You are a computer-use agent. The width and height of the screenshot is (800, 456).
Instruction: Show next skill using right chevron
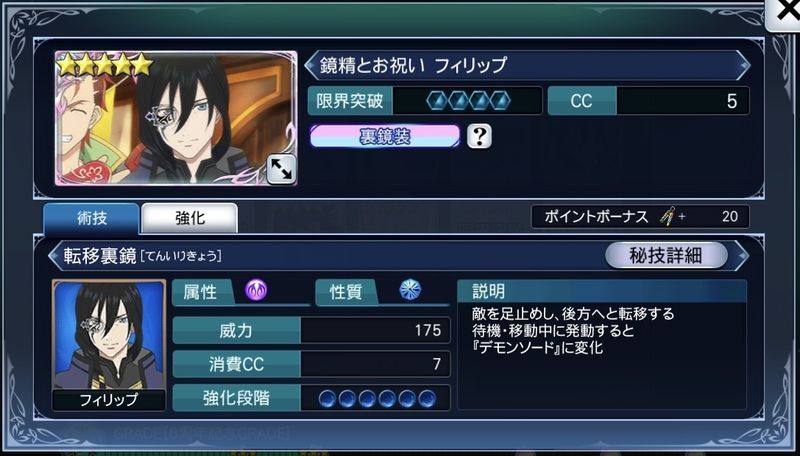click(x=742, y=256)
